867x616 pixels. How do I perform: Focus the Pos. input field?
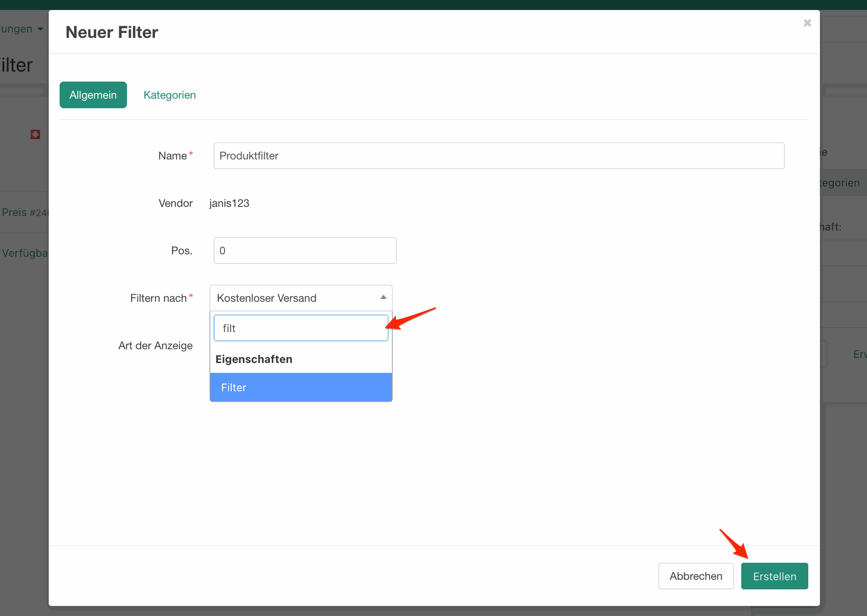(x=305, y=250)
